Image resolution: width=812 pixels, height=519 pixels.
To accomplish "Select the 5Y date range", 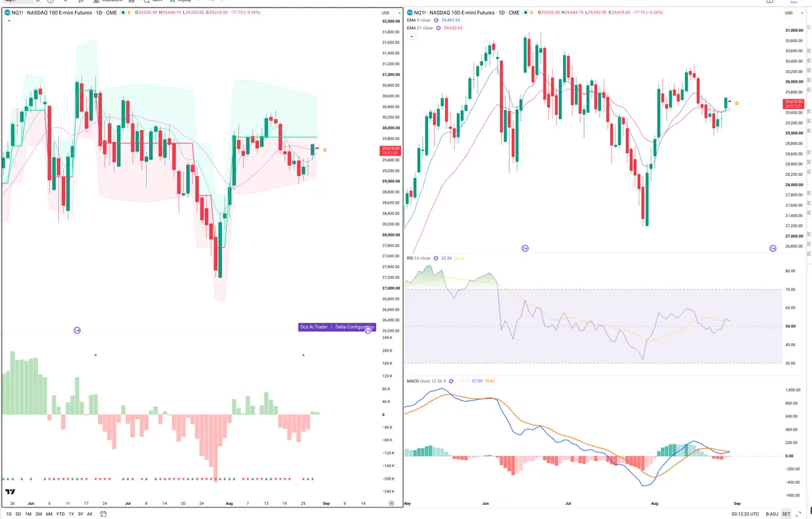I will 81,514.
